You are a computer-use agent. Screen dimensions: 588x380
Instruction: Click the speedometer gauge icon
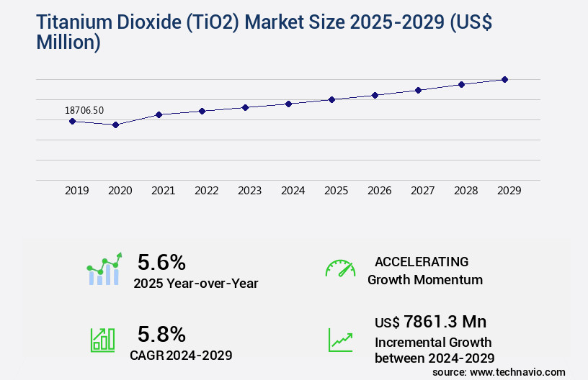click(340, 269)
